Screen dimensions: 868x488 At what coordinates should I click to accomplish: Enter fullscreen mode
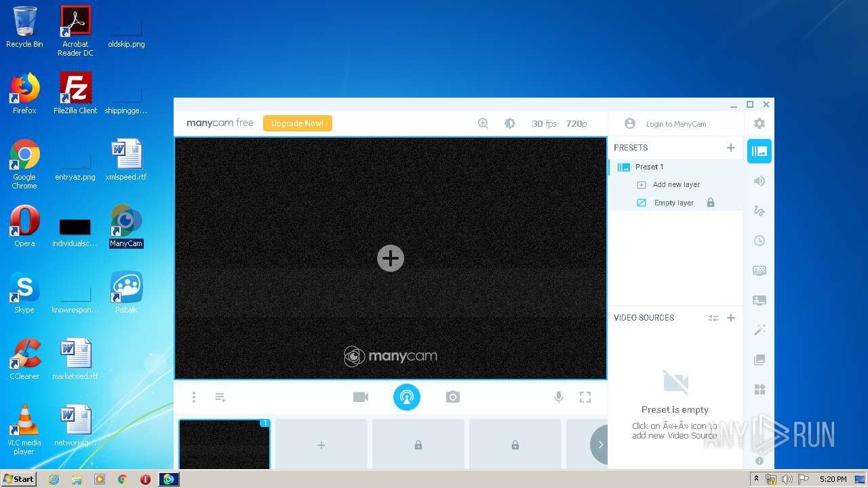585,397
